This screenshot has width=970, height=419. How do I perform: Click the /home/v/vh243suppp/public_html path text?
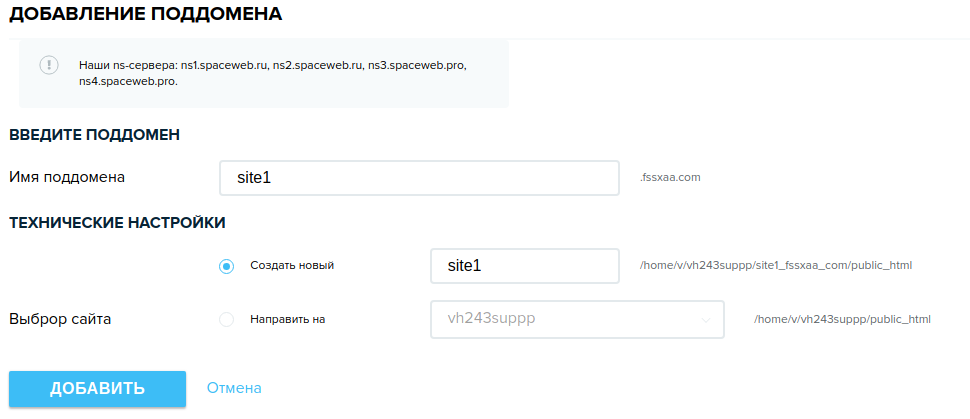842,320
